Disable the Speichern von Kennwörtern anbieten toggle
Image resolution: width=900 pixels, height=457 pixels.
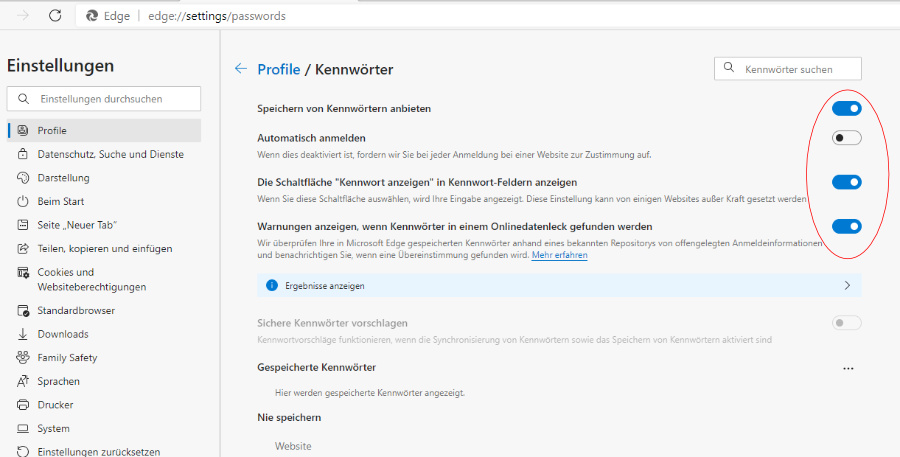(x=846, y=108)
